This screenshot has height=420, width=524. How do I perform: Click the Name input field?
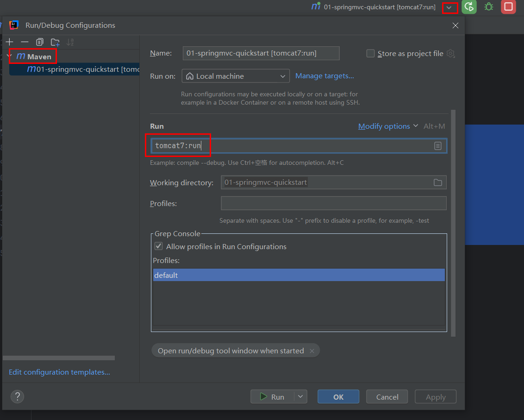coord(261,53)
